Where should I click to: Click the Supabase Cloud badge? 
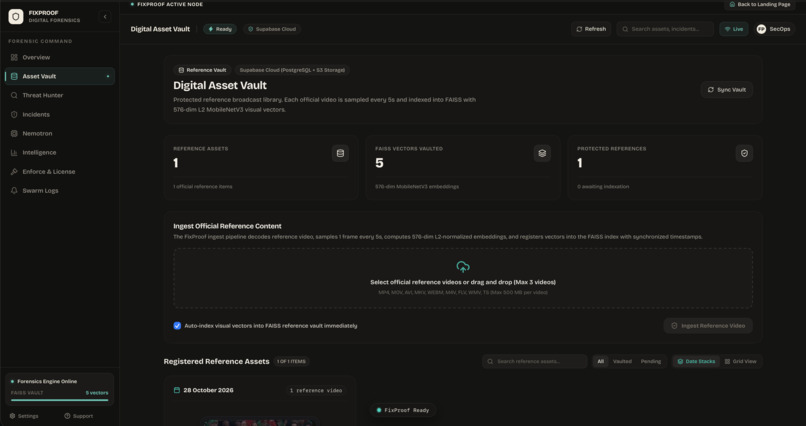[x=272, y=29]
